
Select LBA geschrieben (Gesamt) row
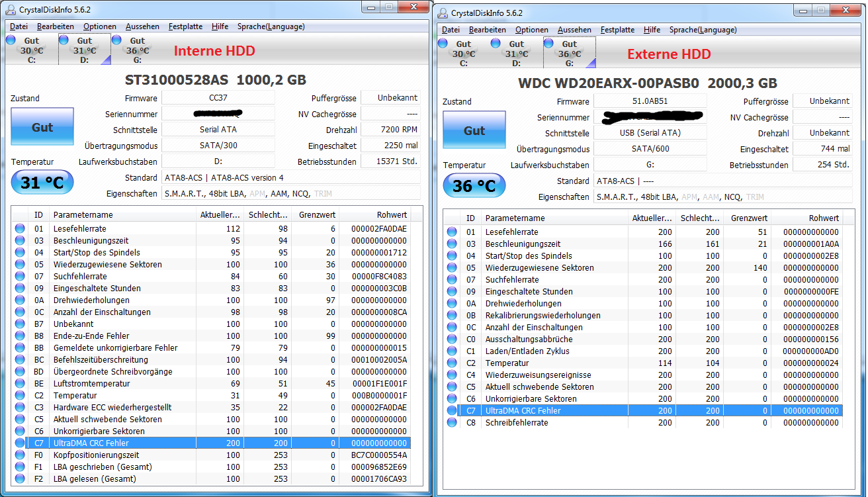tap(212, 467)
